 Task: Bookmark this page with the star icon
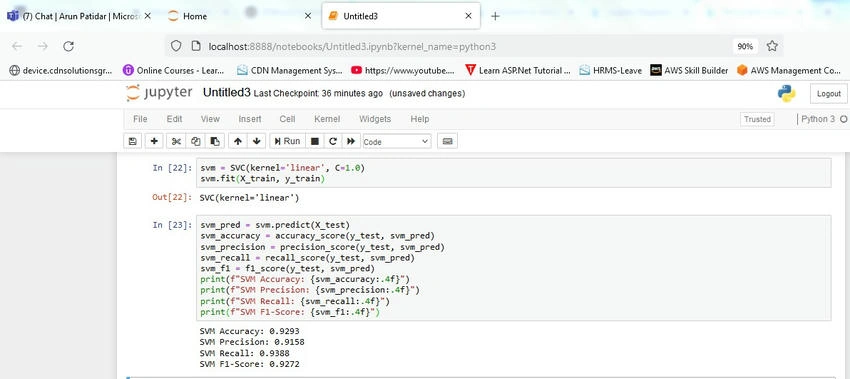(772, 47)
